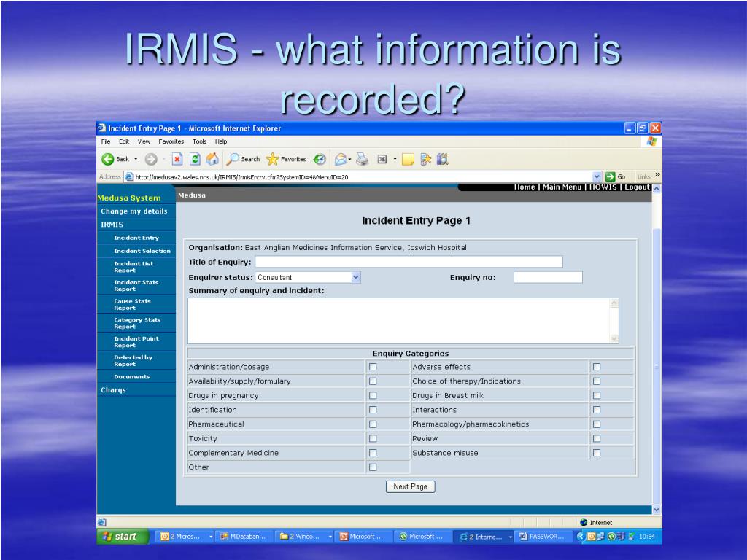The image size is (747, 560).
Task: Open the Edit menu
Action: (x=124, y=141)
